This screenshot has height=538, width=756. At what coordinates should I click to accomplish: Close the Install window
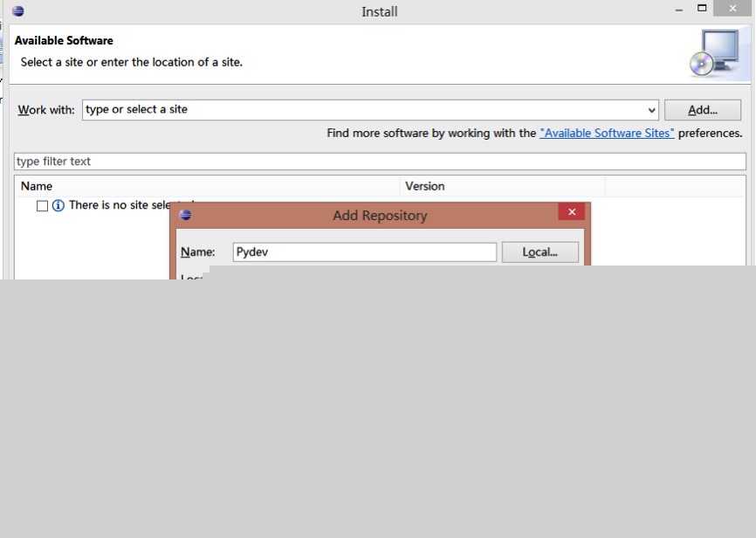(x=732, y=8)
